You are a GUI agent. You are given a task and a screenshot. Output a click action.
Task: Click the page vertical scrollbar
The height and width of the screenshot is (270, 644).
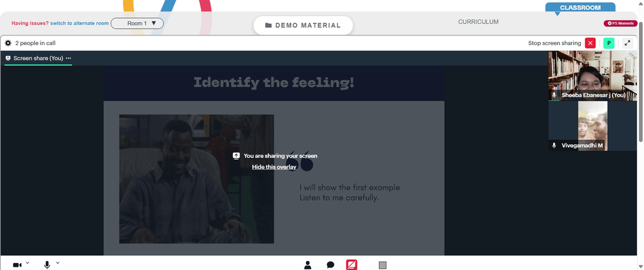point(641,82)
